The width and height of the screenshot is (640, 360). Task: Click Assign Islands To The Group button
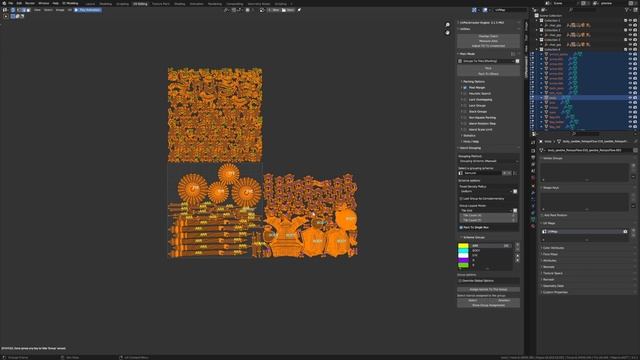(489, 289)
